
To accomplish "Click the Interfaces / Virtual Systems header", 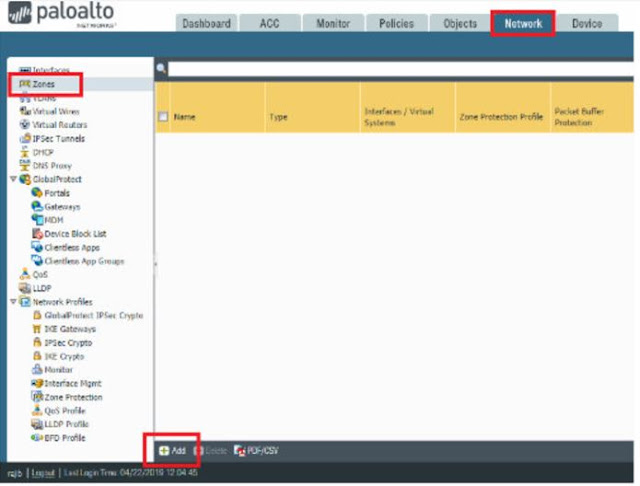I will (399, 117).
